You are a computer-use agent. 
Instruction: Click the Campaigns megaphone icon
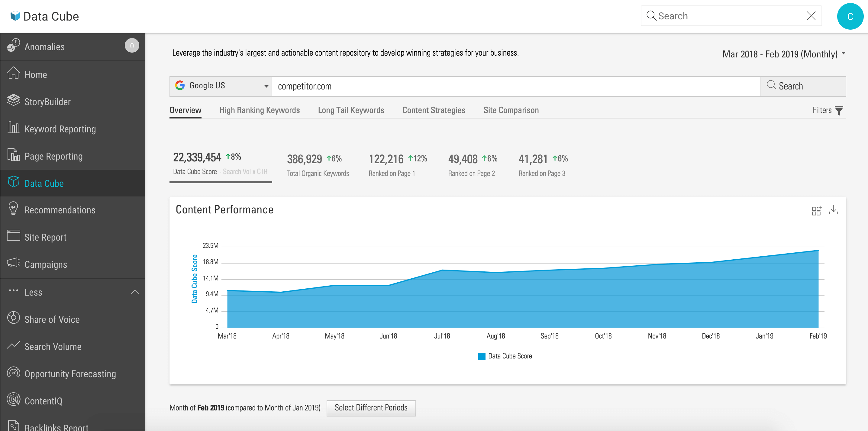coord(14,263)
